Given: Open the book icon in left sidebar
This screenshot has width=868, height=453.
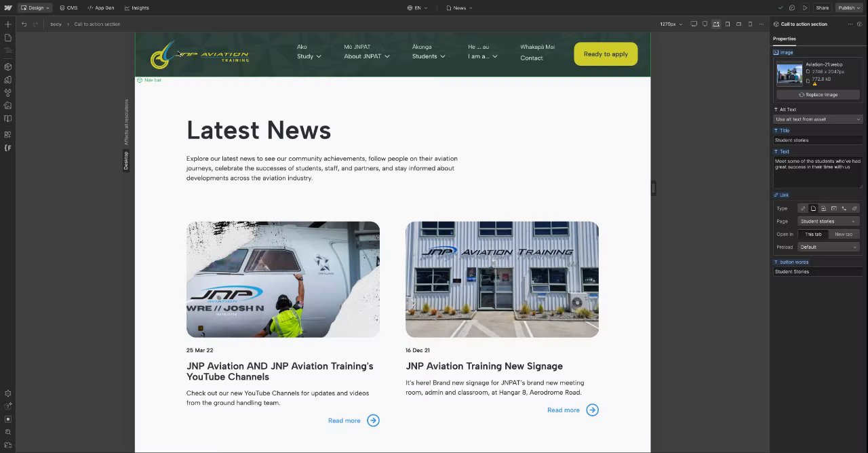Looking at the screenshot, I should pos(8,119).
